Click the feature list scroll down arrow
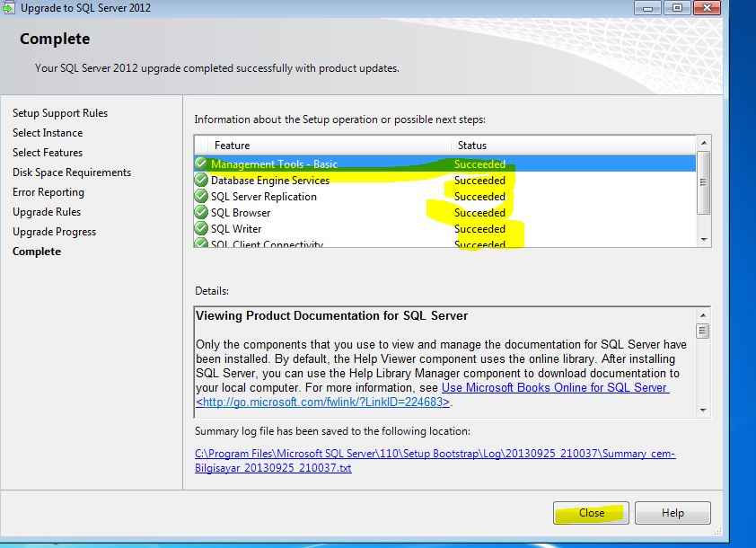The height and width of the screenshot is (548, 756). point(704,240)
